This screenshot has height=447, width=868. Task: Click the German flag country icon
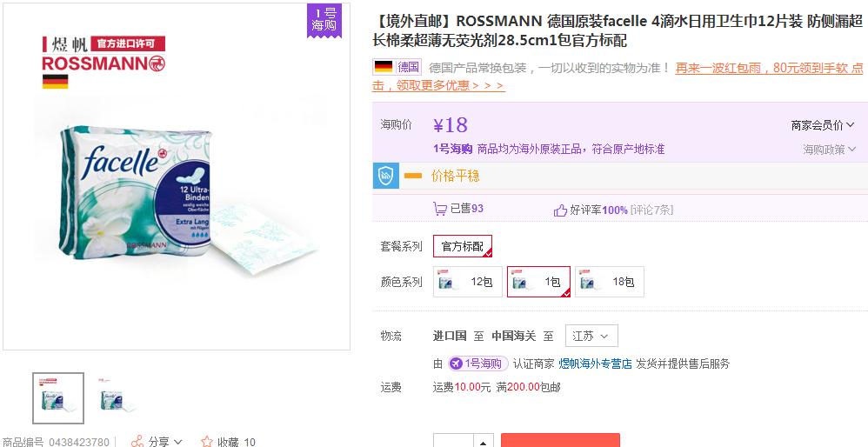383,67
